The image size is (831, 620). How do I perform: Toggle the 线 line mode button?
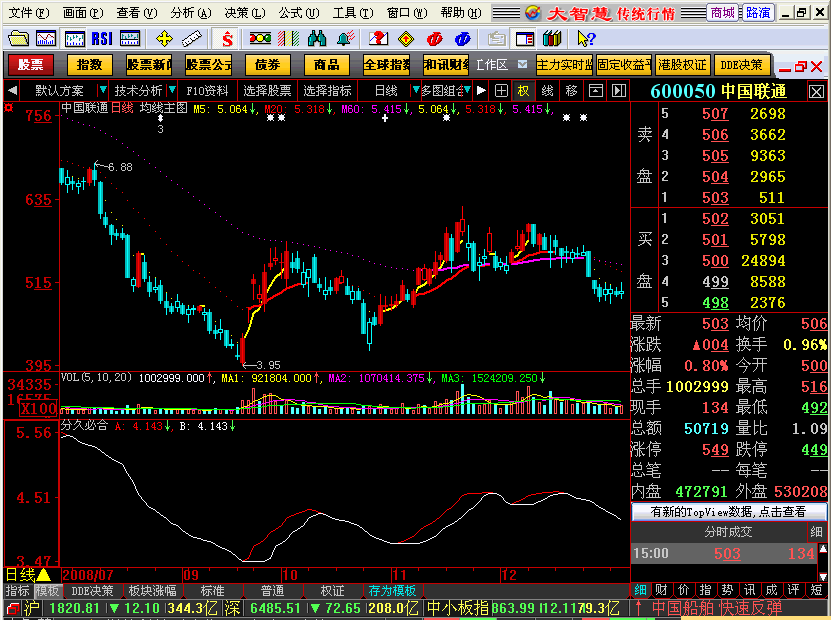547,91
